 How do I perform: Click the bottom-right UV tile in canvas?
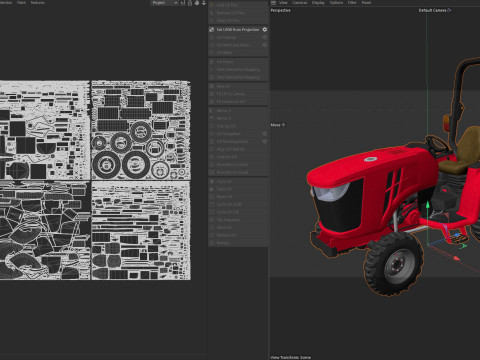pos(141,231)
